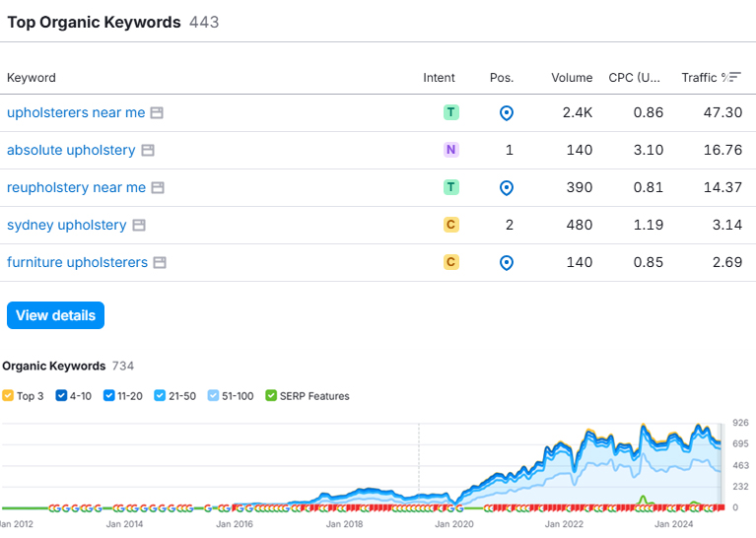Click local pack pin for upholsterers near me

tap(507, 113)
